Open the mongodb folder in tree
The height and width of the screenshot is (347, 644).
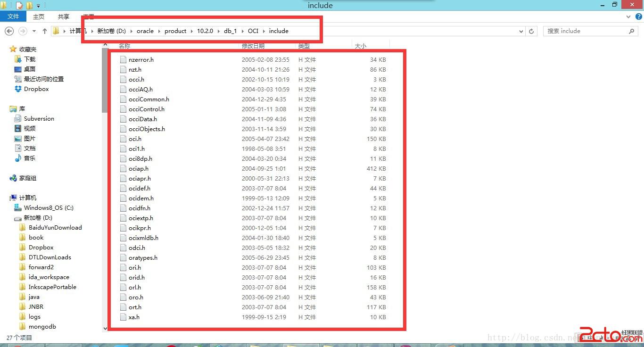click(x=42, y=326)
